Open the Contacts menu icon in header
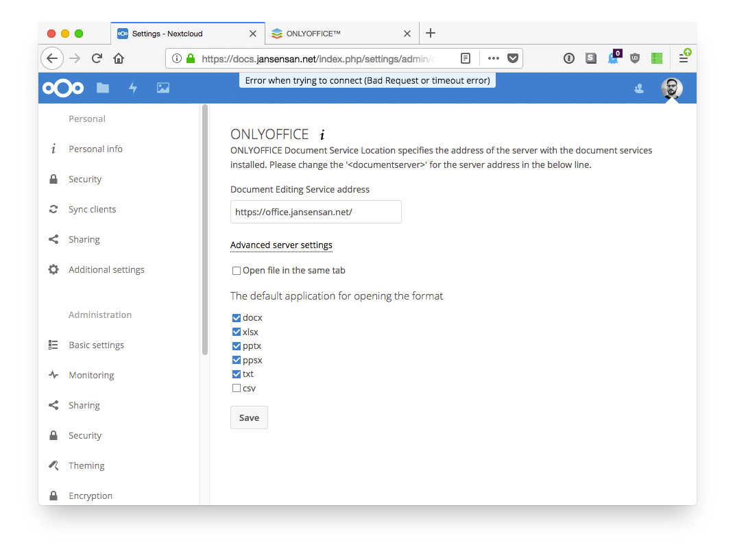 [x=639, y=88]
